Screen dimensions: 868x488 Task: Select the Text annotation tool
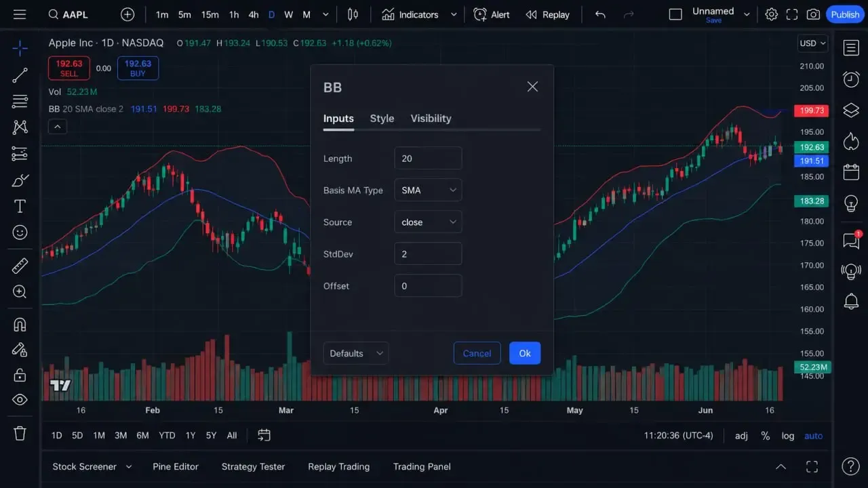(x=20, y=207)
